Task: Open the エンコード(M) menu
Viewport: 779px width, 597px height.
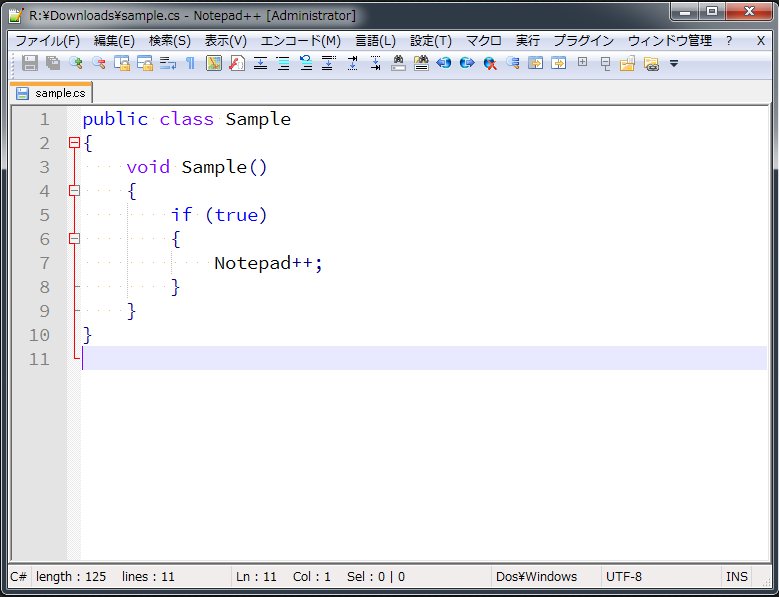Action: (x=301, y=41)
